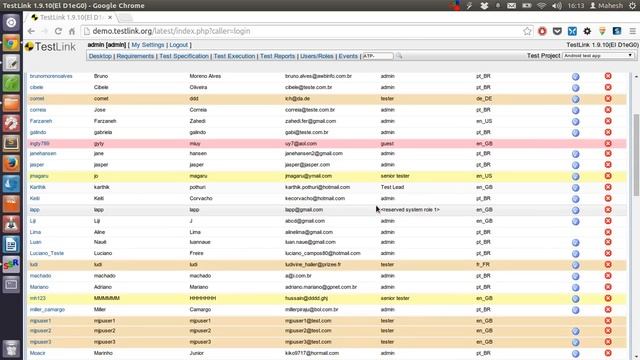Delete the Karthik user row
This screenshot has height=360, width=640.
(x=608, y=187)
